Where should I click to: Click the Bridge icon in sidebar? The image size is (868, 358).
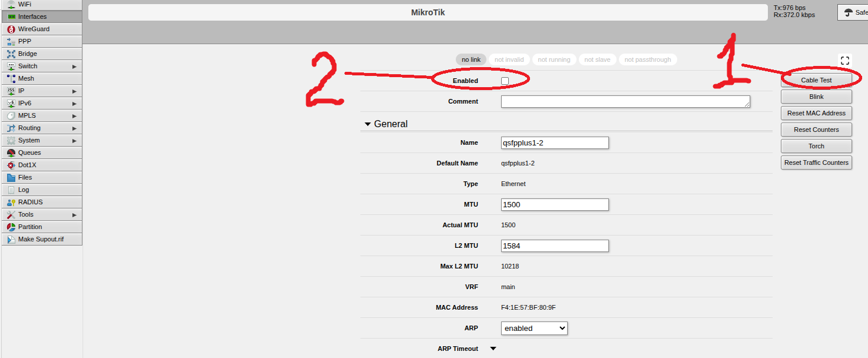pyautogui.click(x=11, y=54)
